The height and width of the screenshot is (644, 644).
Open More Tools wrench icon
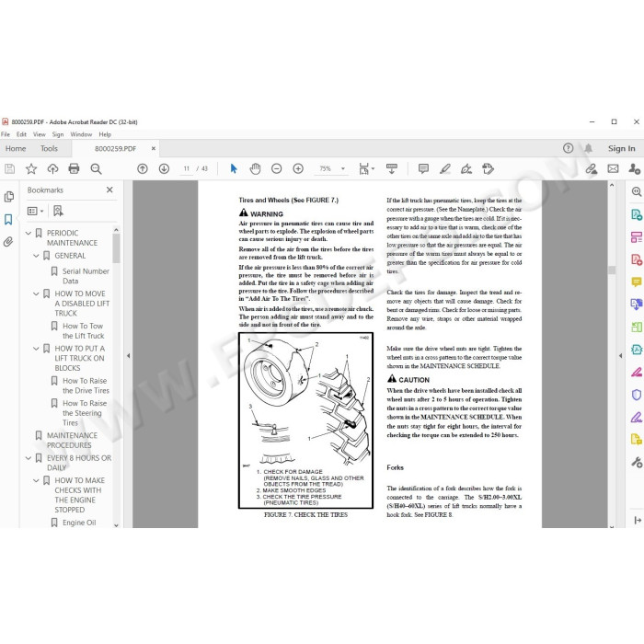(637, 463)
